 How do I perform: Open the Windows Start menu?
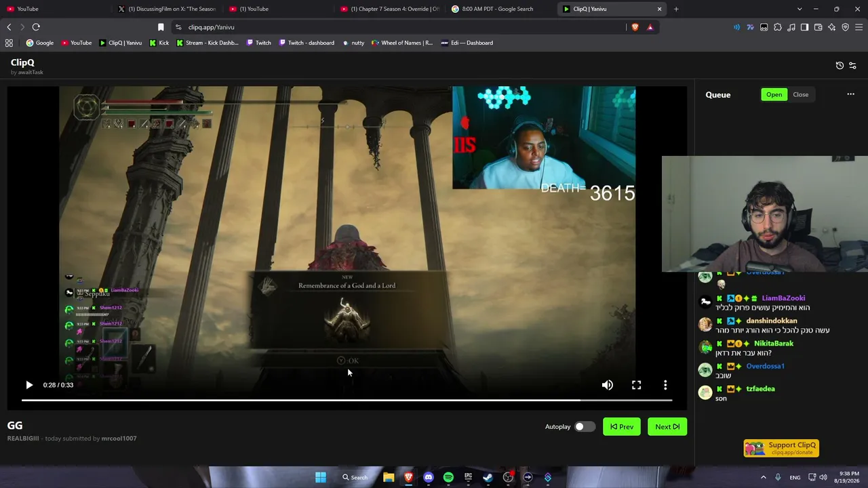pos(321,477)
